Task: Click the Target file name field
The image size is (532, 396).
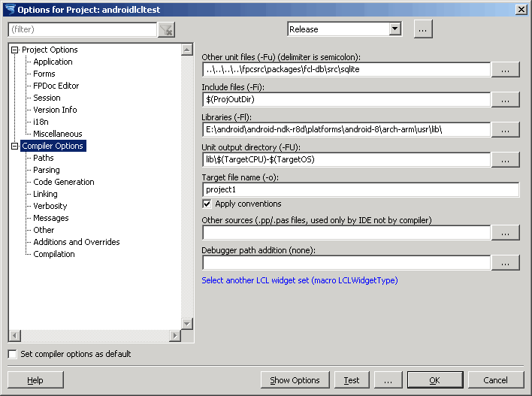Action: (361, 189)
